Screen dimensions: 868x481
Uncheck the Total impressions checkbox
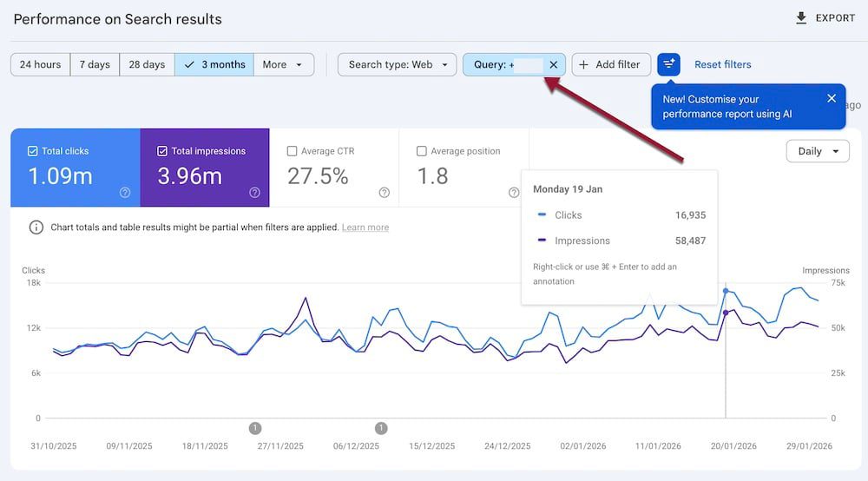click(x=162, y=151)
